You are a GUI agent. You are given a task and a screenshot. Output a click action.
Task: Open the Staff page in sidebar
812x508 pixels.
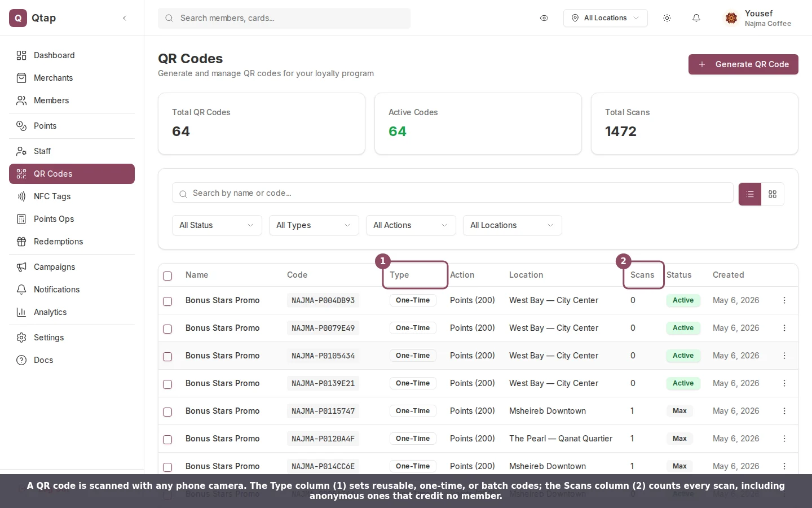(72, 151)
